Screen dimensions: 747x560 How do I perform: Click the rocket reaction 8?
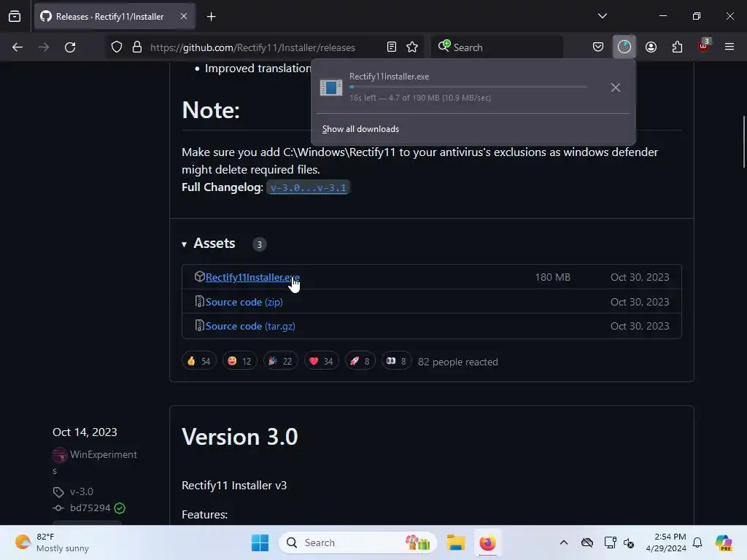(360, 361)
